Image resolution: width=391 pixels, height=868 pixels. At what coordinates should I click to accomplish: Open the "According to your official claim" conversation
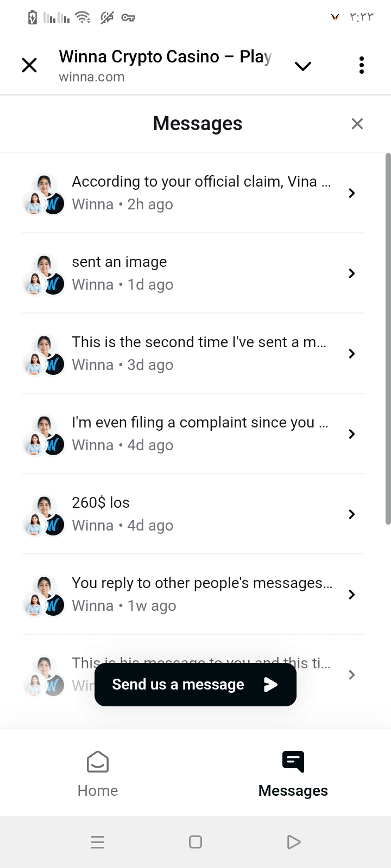pos(201,193)
